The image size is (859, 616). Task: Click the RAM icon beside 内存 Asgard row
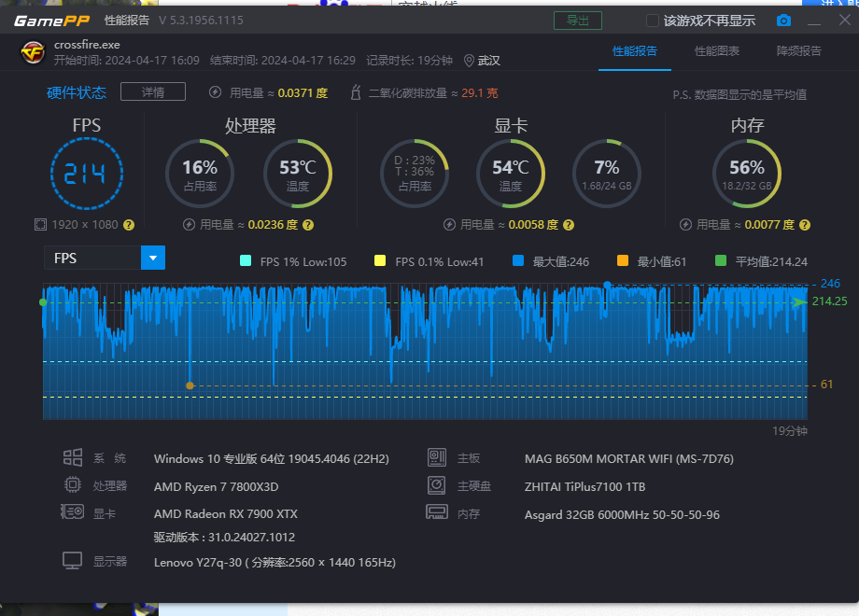tap(437, 512)
